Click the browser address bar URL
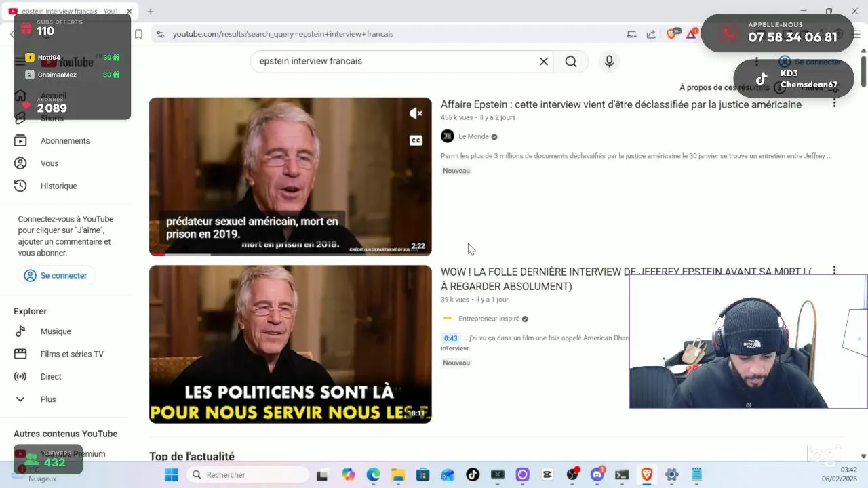This screenshot has height=488, width=868. point(283,34)
